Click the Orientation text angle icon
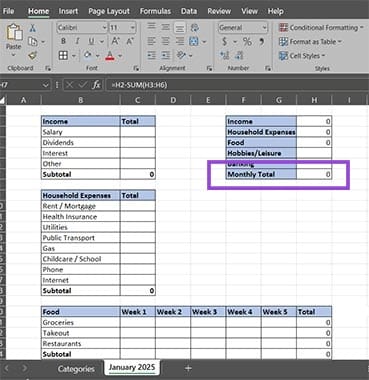 coord(181,55)
